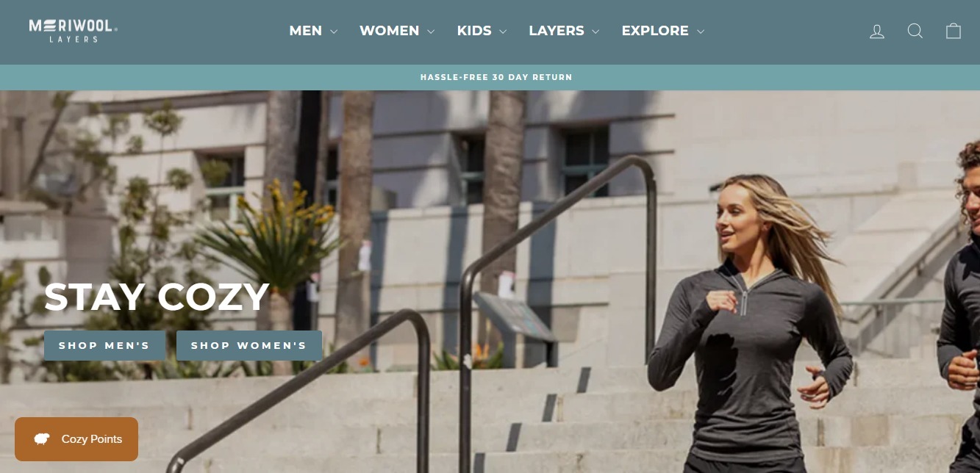980x473 pixels.
Task: Expand the EXPLORE dropdown chevron
Action: (x=701, y=32)
